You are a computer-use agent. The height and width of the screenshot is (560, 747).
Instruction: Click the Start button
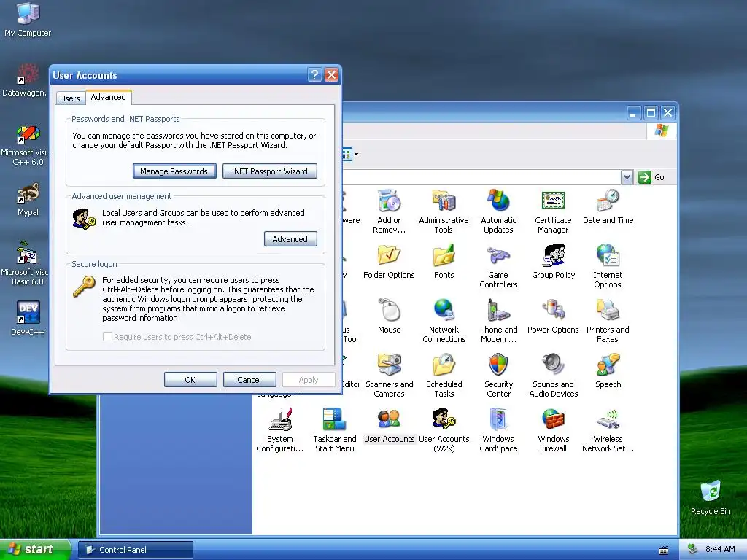[35, 549]
